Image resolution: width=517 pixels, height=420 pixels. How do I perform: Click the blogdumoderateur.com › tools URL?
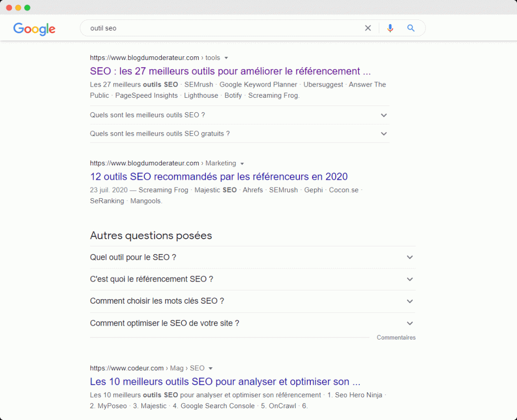155,58
